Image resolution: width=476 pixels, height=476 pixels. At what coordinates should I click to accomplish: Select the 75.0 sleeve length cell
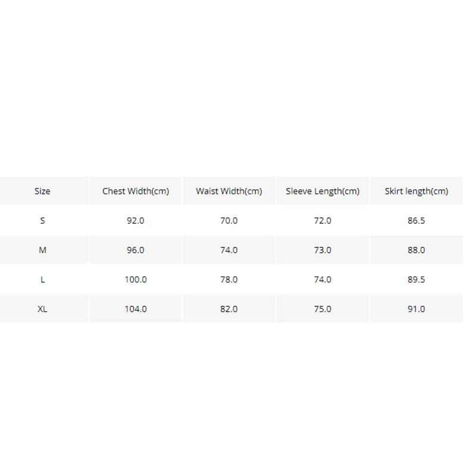[322, 309]
